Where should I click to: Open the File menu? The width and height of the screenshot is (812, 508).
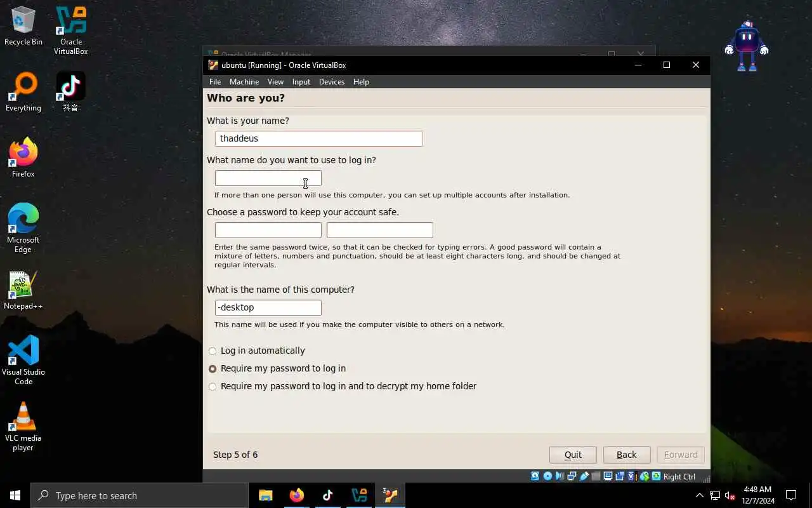click(215, 82)
